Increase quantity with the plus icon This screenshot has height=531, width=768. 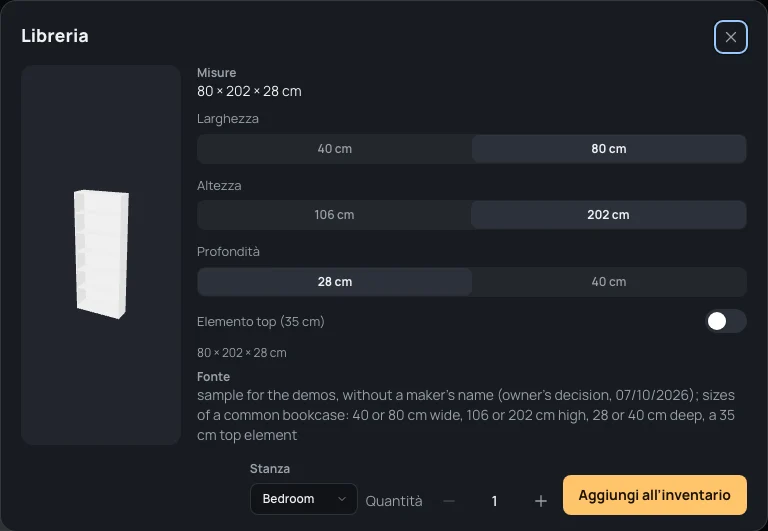541,501
